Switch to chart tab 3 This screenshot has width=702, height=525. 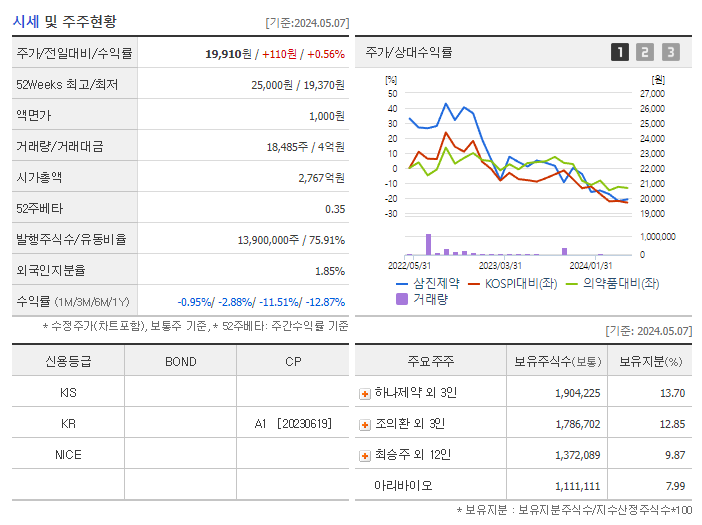(671, 52)
